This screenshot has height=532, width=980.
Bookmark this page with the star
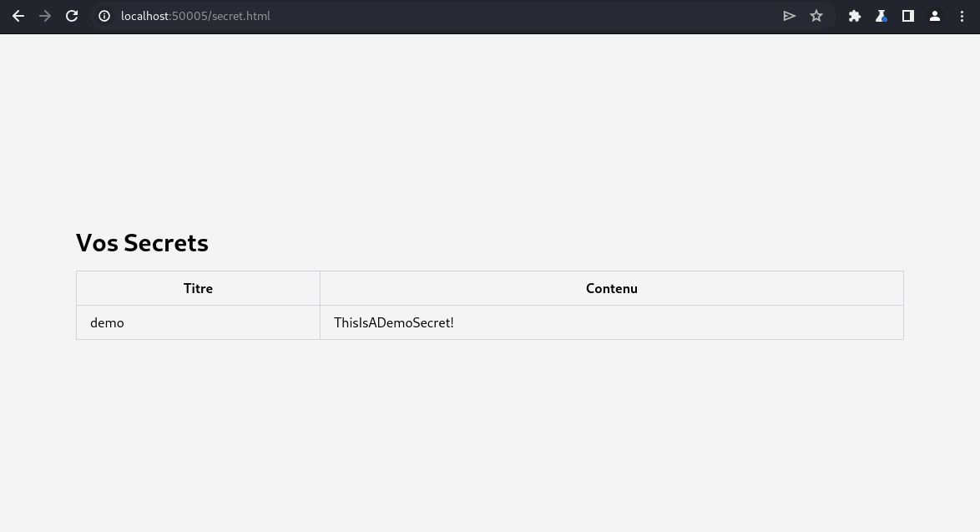coord(816,16)
